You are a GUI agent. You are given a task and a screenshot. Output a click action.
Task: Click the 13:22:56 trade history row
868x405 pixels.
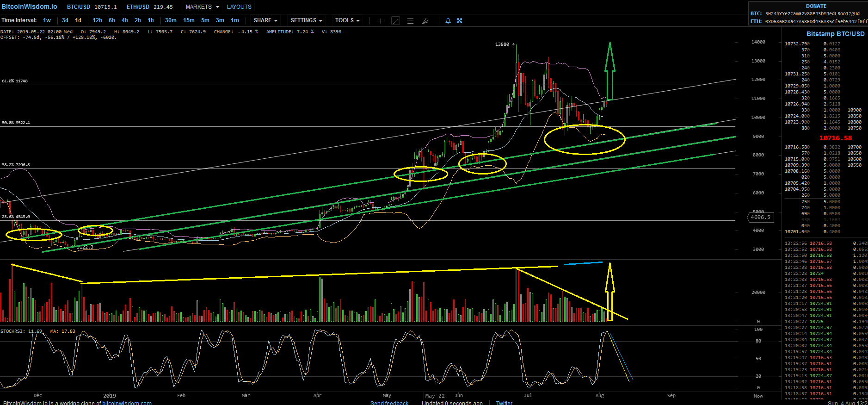click(x=826, y=243)
